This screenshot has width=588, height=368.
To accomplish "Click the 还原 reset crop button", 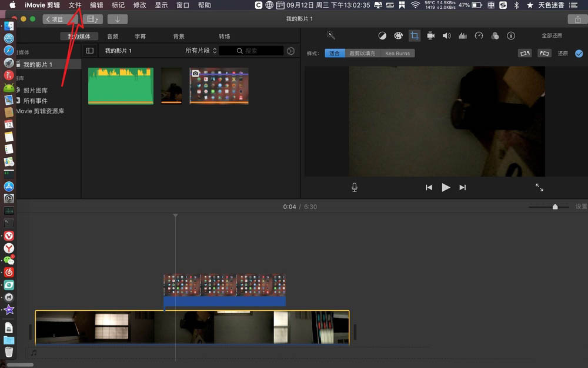I will [563, 54].
